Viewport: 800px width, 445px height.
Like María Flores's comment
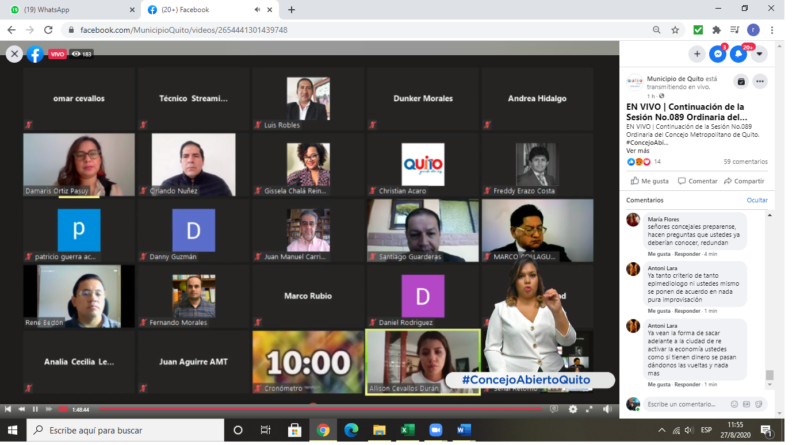coord(659,254)
